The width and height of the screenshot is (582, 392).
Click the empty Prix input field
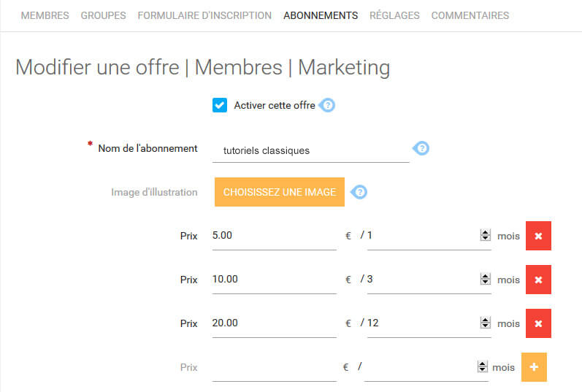[x=274, y=368]
